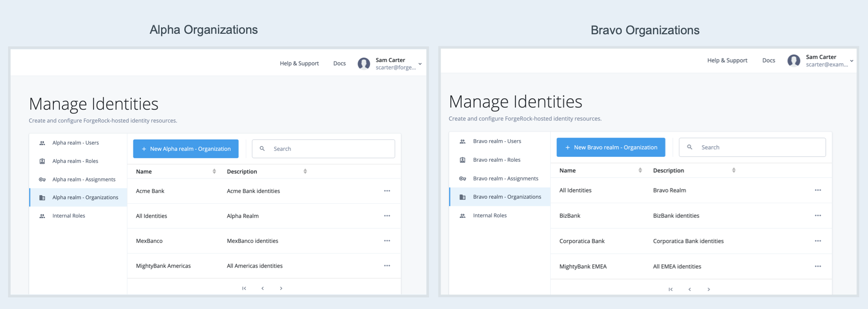Viewport: 868px width, 309px height.
Task: Expand the Bravo panel user account dropdown arrow
Action: pos(851,61)
